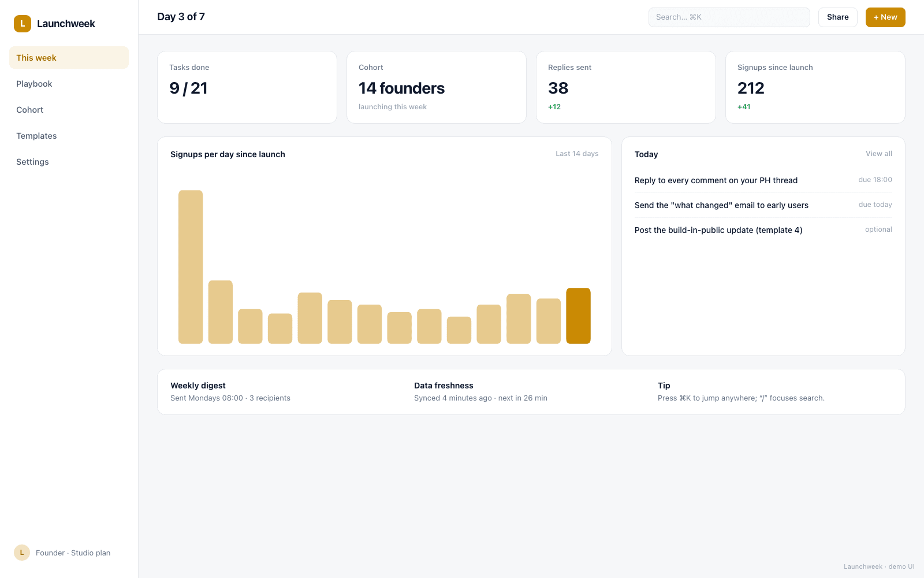Open the This week section
Screen dimensions: 924x578
click(69, 58)
